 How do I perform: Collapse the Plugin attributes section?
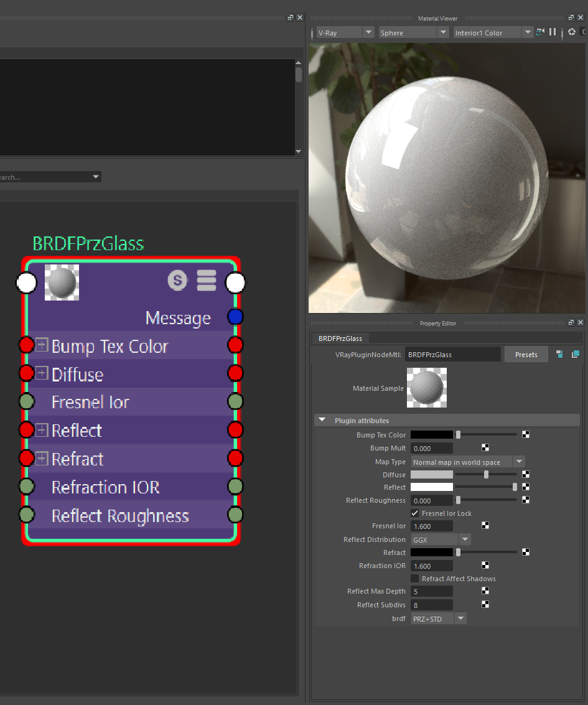pyautogui.click(x=322, y=420)
